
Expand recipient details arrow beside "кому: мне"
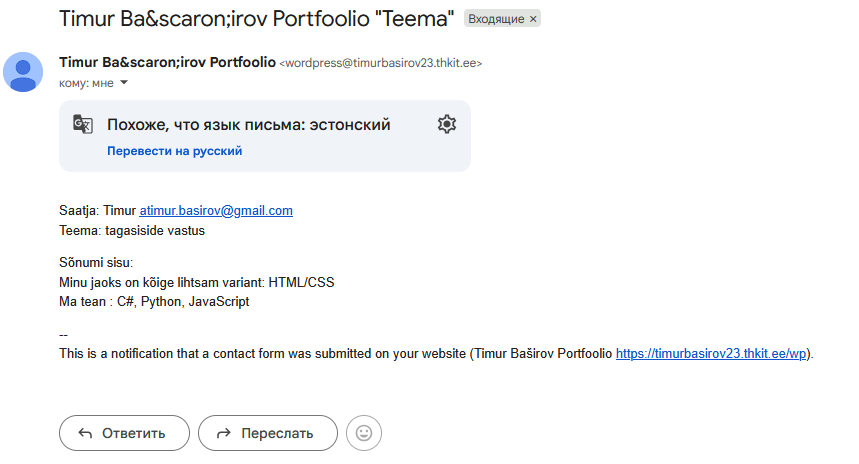tap(124, 83)
